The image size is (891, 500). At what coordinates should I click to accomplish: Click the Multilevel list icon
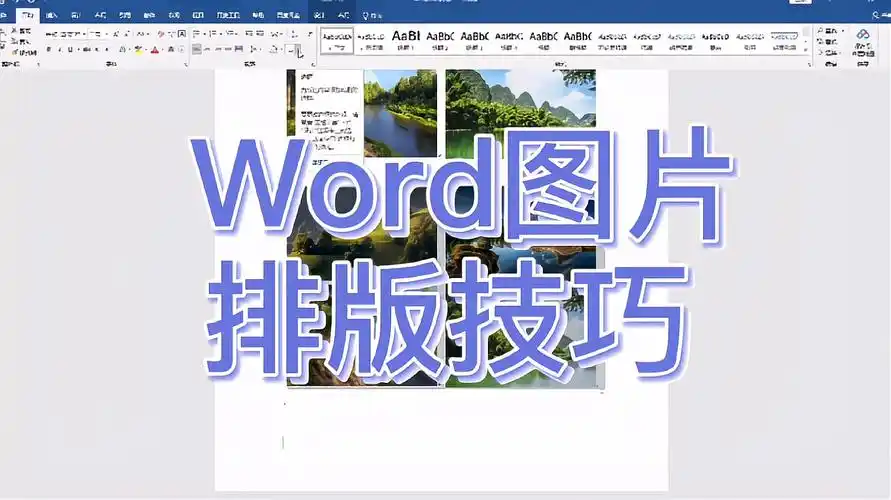click(x=231, y=34)
